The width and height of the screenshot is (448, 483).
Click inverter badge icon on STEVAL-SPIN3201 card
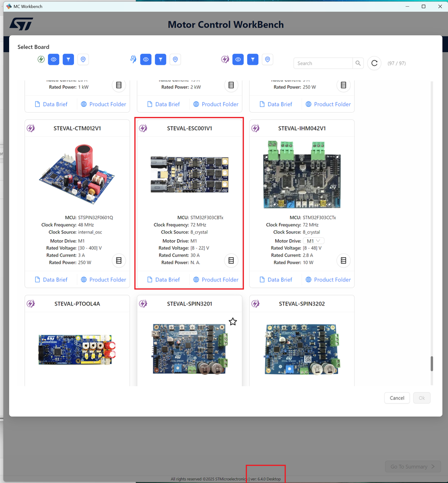click(x=143, y=304)
